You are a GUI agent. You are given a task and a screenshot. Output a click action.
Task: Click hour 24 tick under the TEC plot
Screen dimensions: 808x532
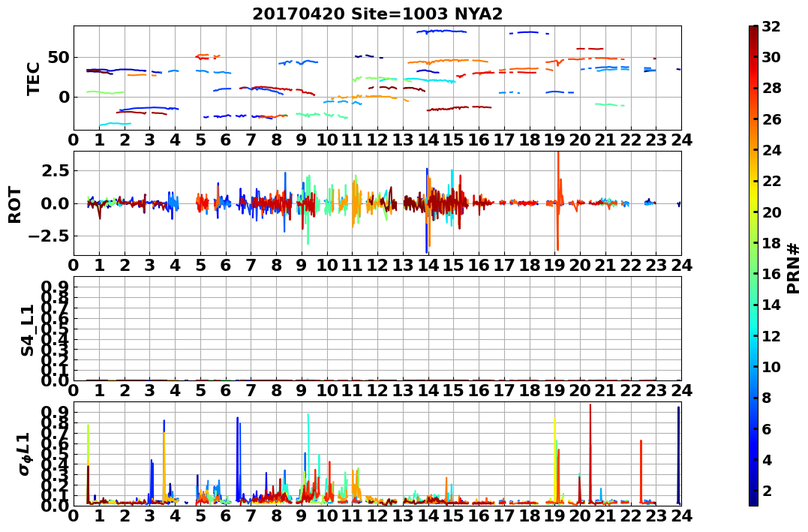pos(681,140)
